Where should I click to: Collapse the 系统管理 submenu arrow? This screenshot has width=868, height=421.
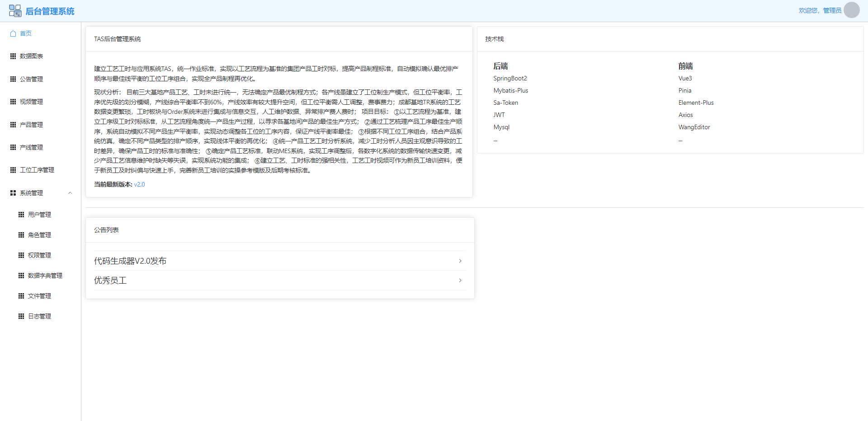[70, 193]
